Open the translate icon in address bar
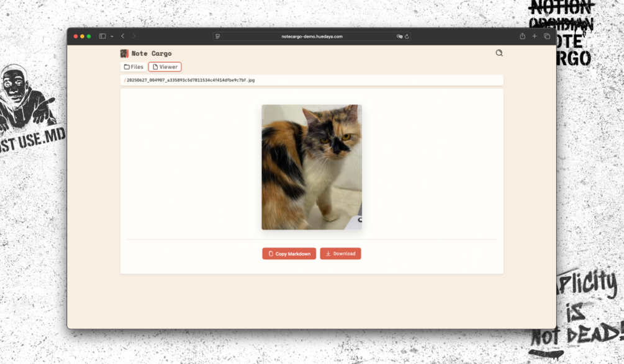This screenshot has height=364, width=624. pyautogui.click(x=399, y=36)
